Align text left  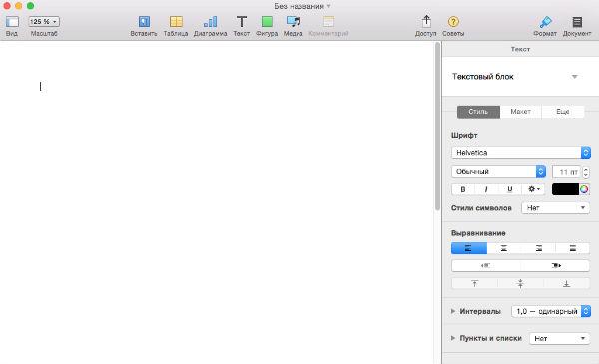point(469,248)
